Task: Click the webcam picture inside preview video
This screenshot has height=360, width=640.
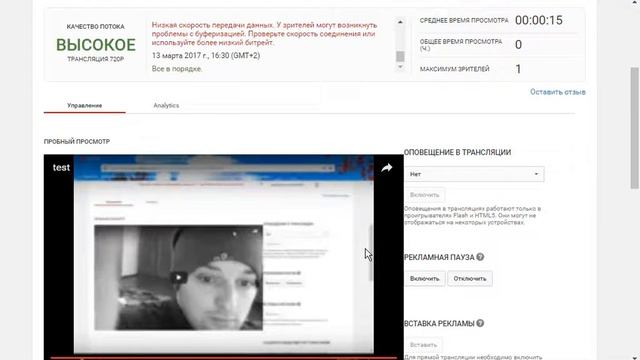Action: pyautogui.click(x=178, y=278)
